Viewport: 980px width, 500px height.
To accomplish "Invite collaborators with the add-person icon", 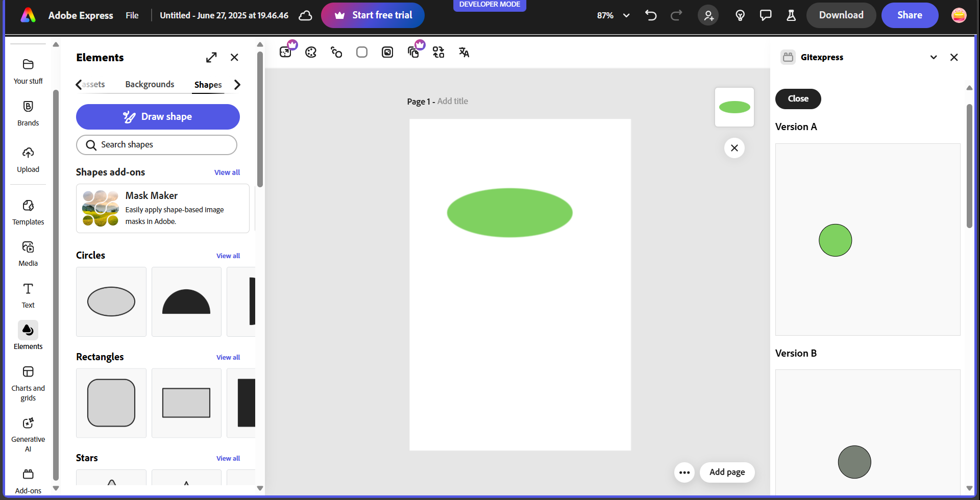I will [708, 15].
